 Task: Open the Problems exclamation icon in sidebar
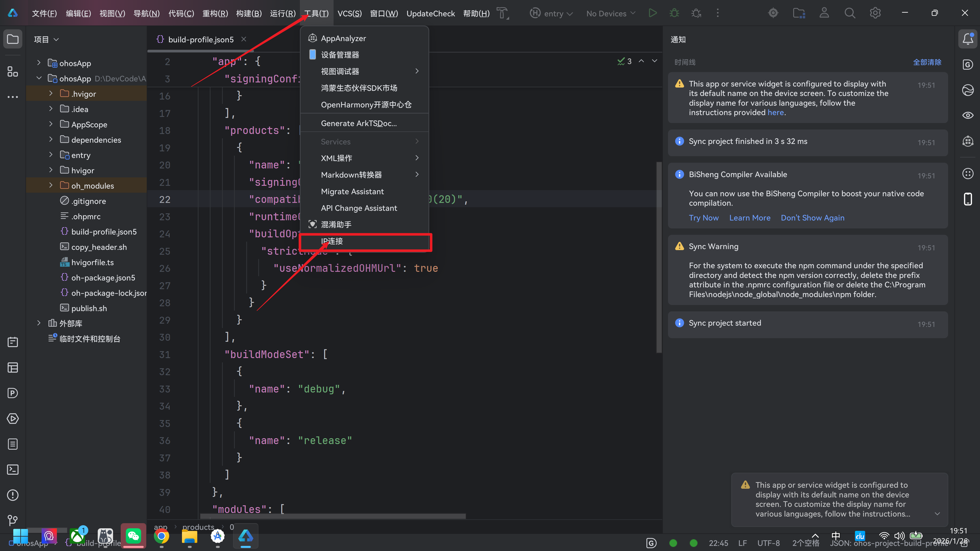coord(13,495)
